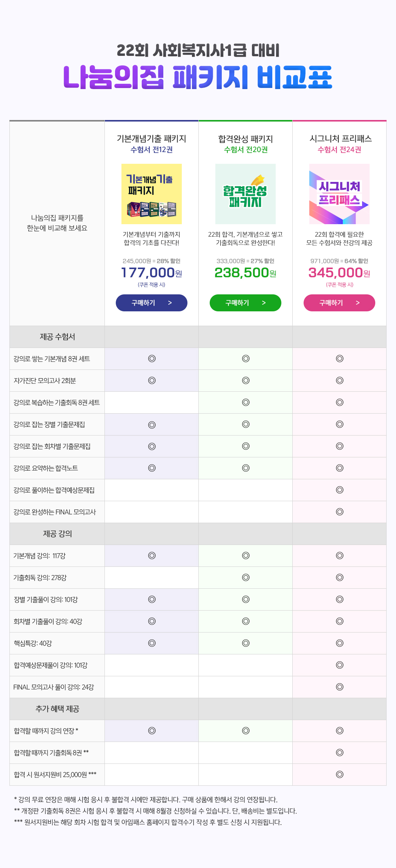
Task: Click the green 구매하기 button for 합격완성 패키지
Action: [x=246, y=303]
